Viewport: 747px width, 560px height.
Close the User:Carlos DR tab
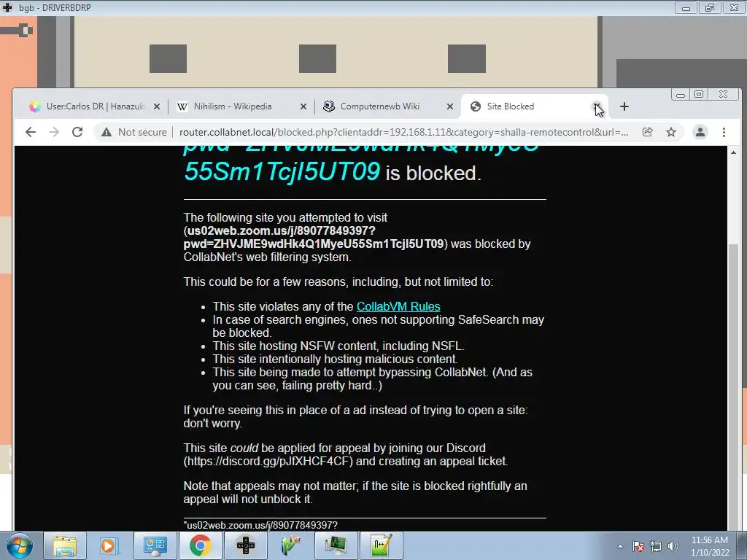click(157, 106)
